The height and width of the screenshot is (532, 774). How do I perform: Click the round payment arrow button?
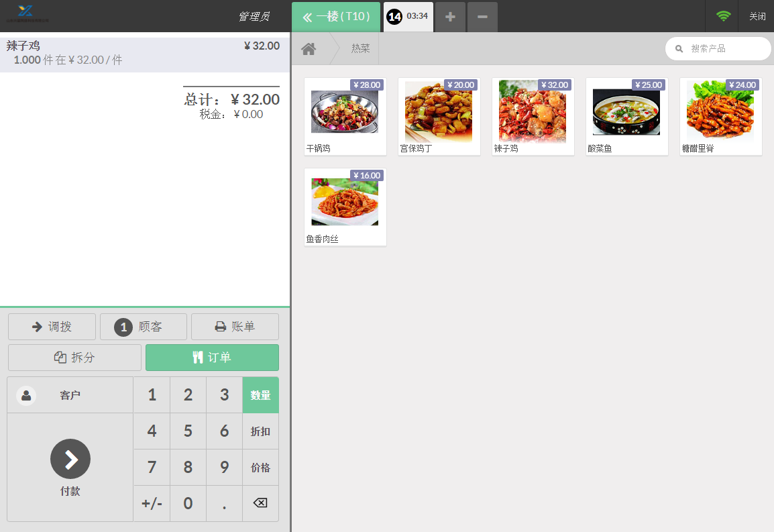click(70, 459)
